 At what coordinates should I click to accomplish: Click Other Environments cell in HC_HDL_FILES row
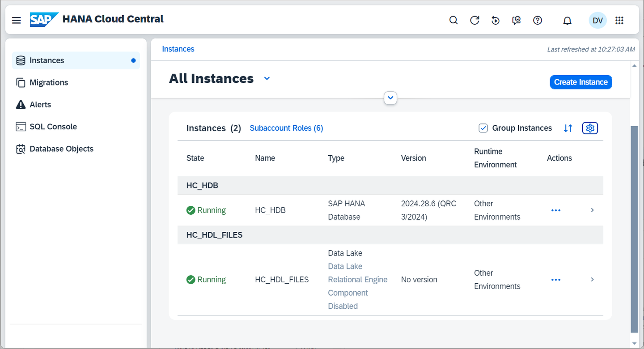click(x=497, y=280)
